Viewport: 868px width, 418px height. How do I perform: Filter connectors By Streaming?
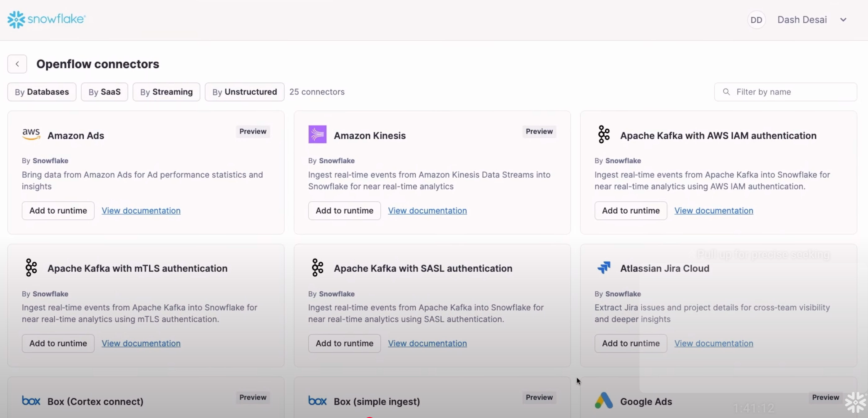[166, 92]
